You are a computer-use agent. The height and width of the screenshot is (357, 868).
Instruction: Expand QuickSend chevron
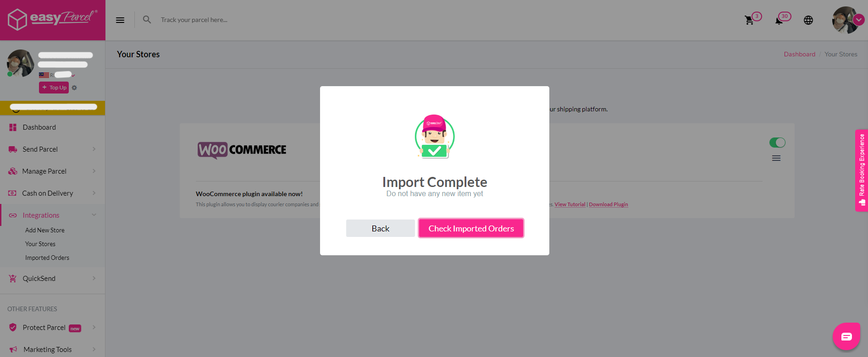point(94,278)
